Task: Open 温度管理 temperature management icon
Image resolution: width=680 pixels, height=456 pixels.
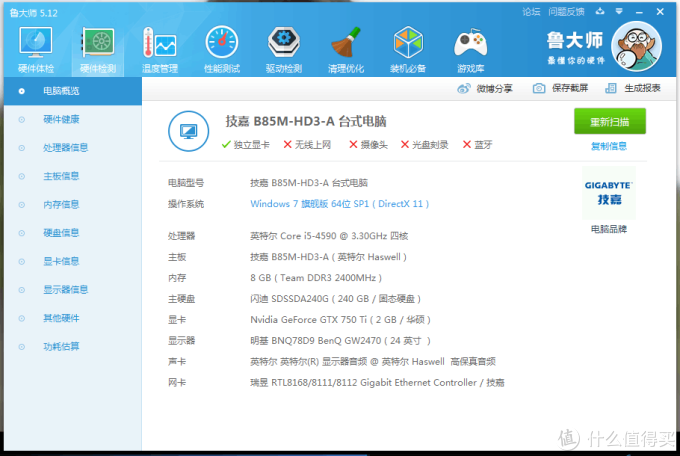Action: pyautogui.click(x=160, y=49)
